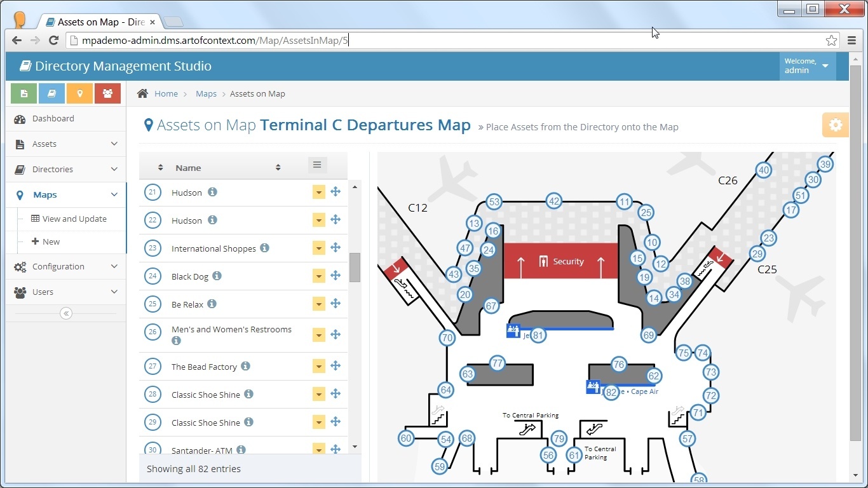The width and height of the screenshot is (868, 488).
Task: Click the asset list vertical scrollbar thumb
Action: tap(355, 267)
